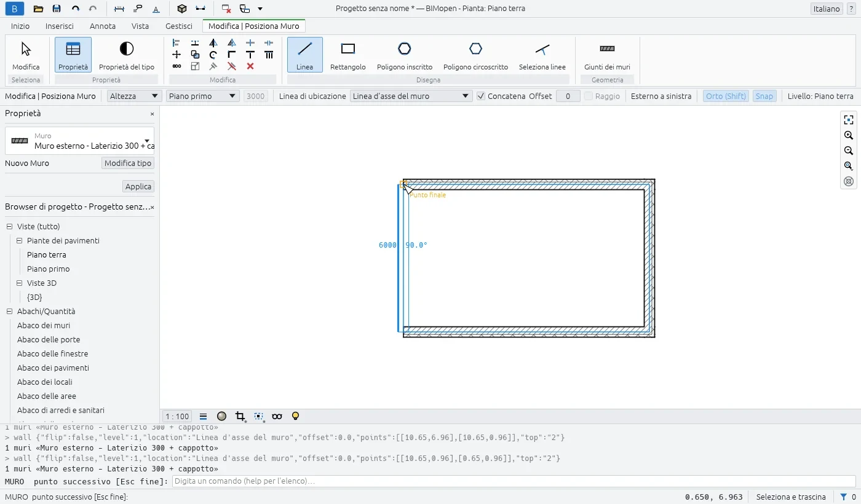Click the light bulb icon
The width and height of the screenshot is (861, 504).
[295, 416]
